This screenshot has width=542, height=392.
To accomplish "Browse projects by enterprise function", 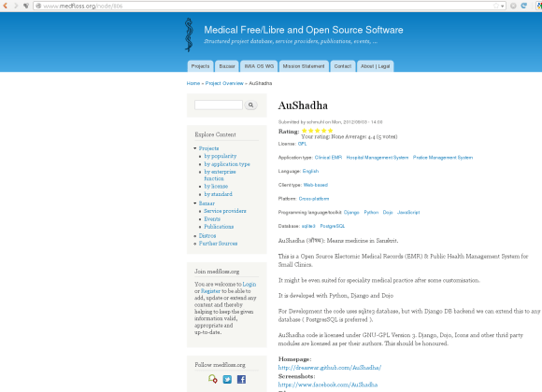I will point(220,175).
